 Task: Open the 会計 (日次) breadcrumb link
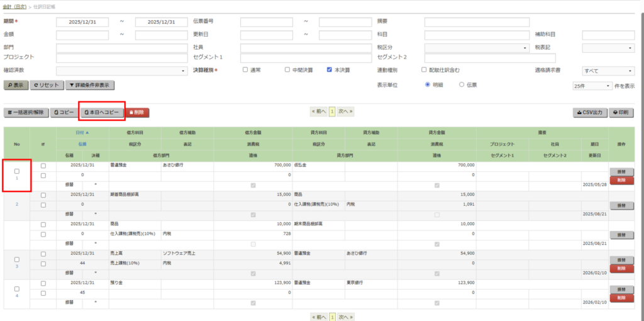click(14, 6)
